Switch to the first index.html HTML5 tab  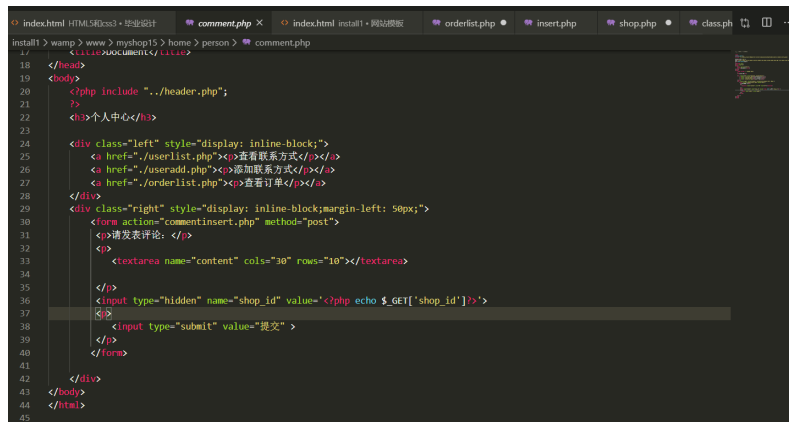[x=91, y=23]
